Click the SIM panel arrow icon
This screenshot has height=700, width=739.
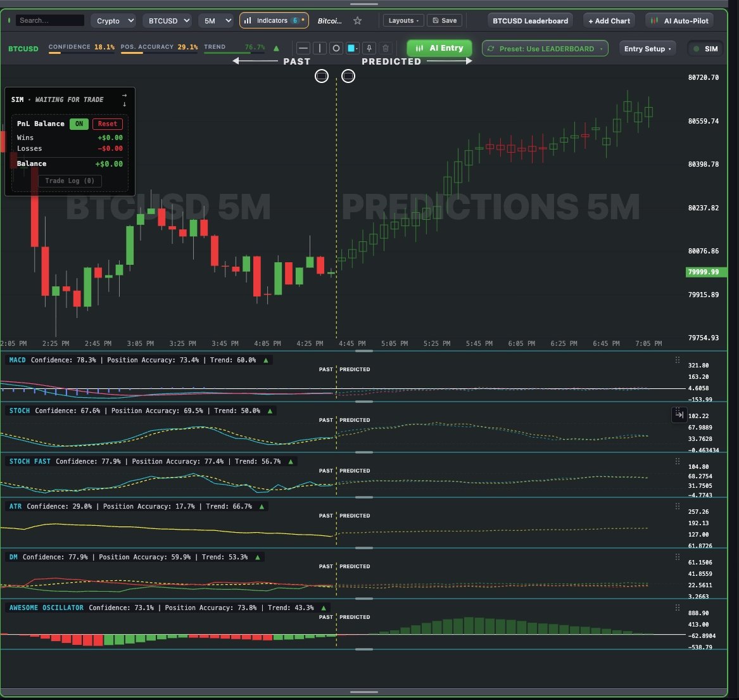coord(124,99)
